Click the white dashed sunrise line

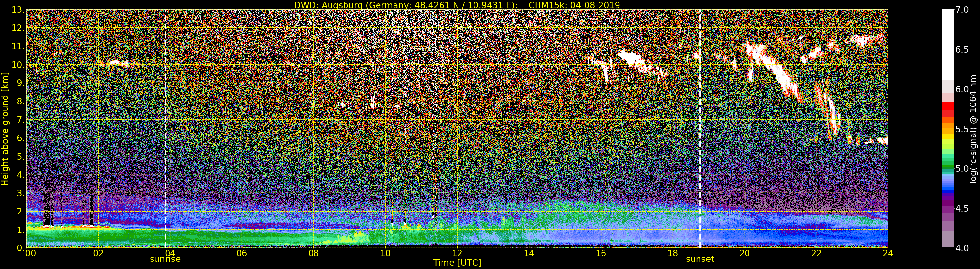tap(166, 129)
